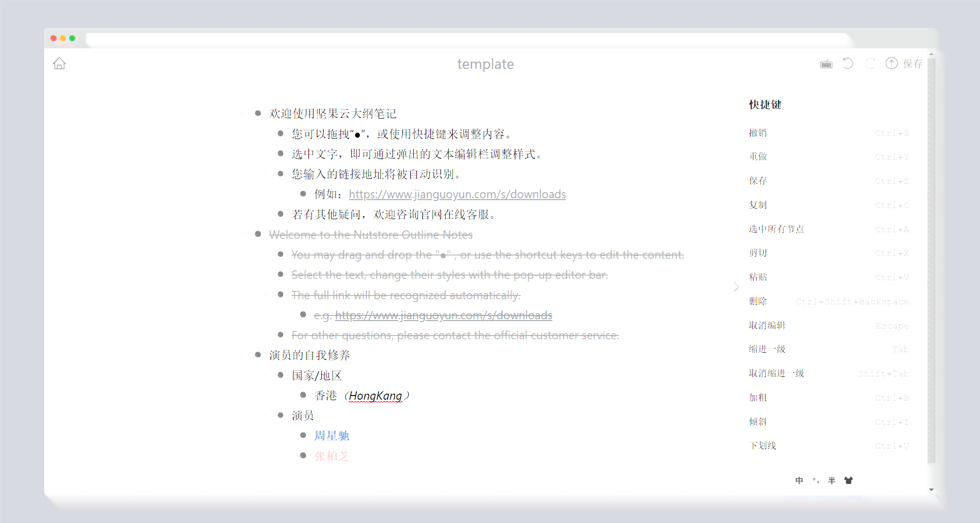This screenshot has height=523, width=980.
Task: Open the struck-through jianguoyun downloads link after e.g.
Action: [444, 315]
